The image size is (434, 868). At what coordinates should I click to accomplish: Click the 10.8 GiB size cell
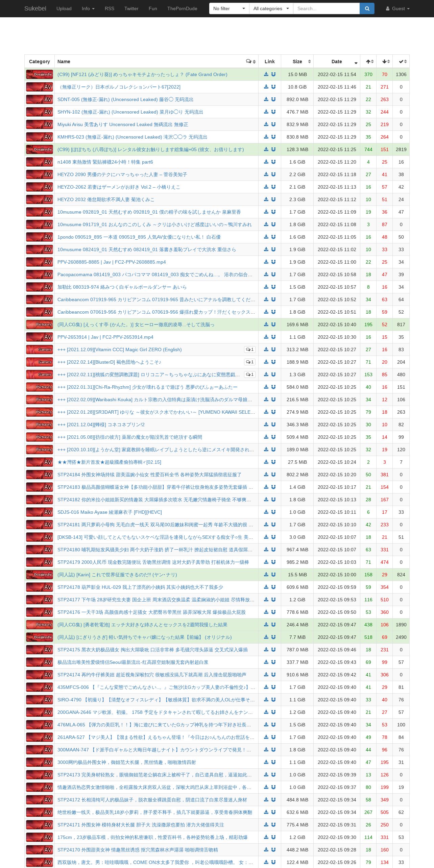point(297,87)
